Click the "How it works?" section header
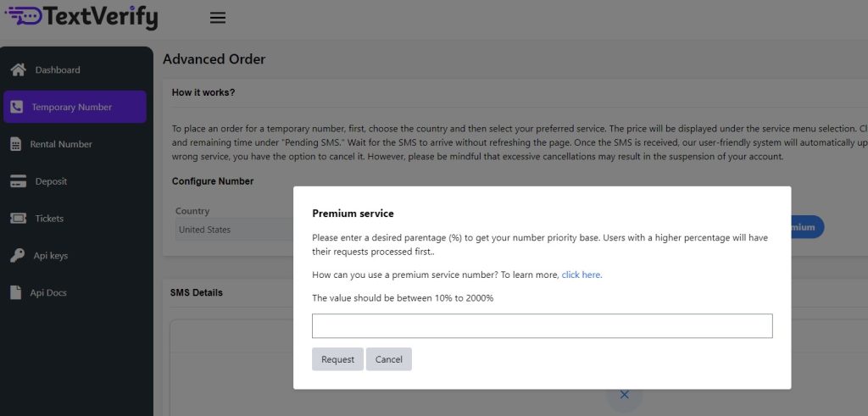Image resolution: width=868 pixels, height=416 pixels. (x=203, y=92)
